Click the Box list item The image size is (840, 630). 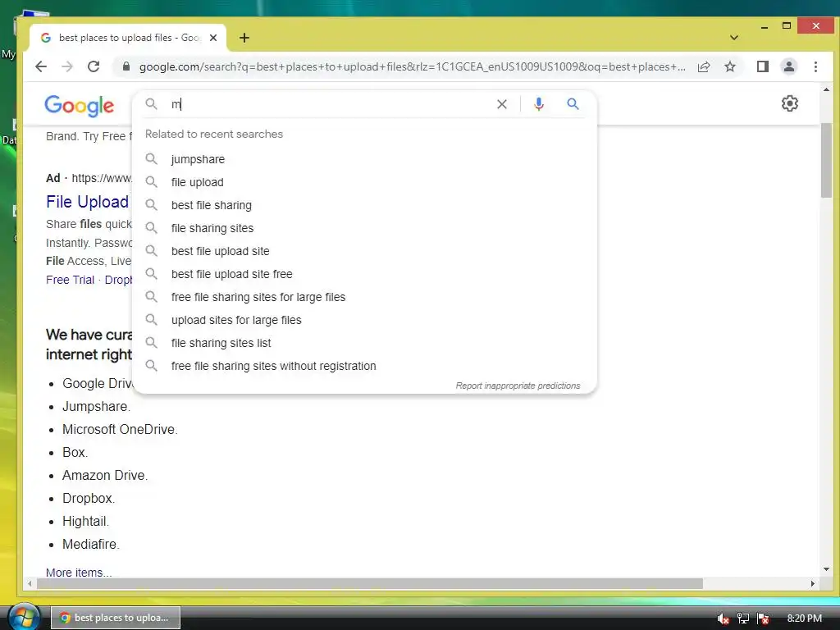(75, 452)
